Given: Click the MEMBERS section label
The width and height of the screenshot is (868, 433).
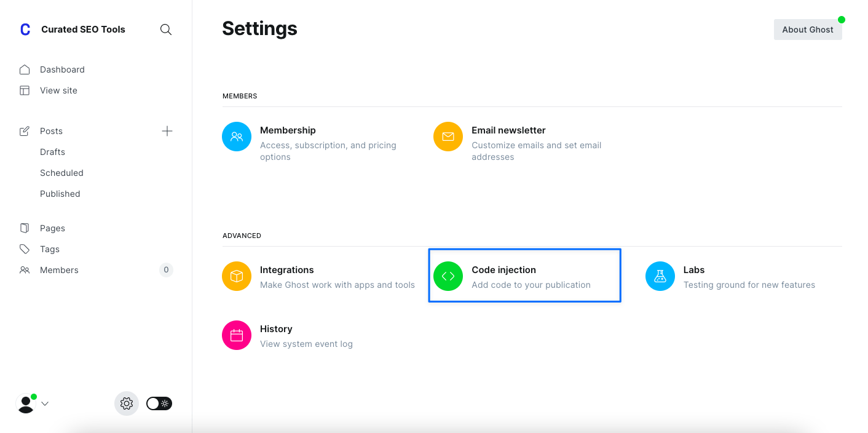Looking at the screenshot, I should [x=240, y=96].
